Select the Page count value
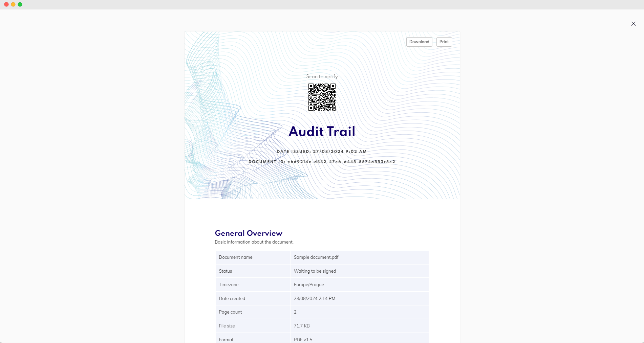Screen dimensions: 644x343 [x=295, y=312]
